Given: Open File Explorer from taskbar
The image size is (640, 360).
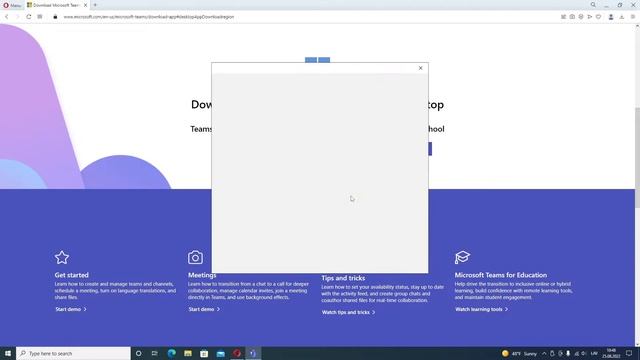Looking at the screenshot, I should point(188,353).
